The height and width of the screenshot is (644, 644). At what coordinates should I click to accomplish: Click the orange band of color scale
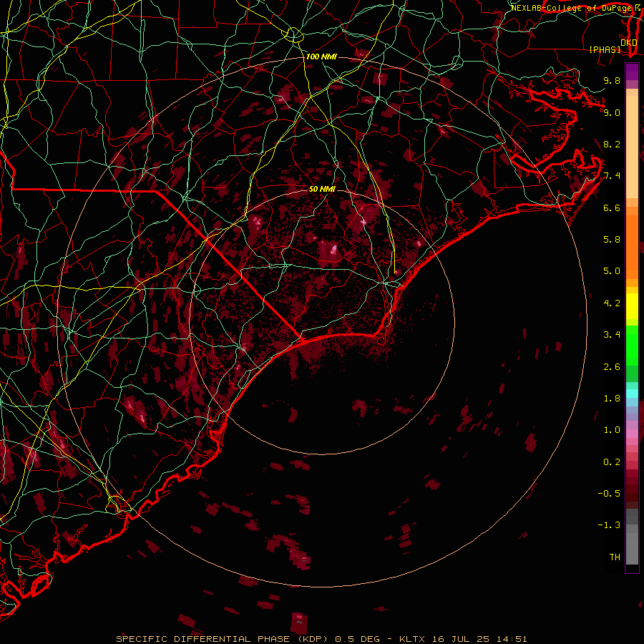click(x=632, y=243)
